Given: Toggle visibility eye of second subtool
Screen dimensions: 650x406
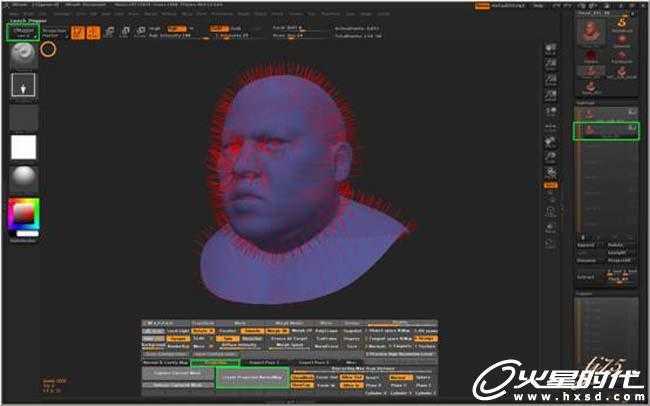Looking at the screenshot, I should [632, 128].
